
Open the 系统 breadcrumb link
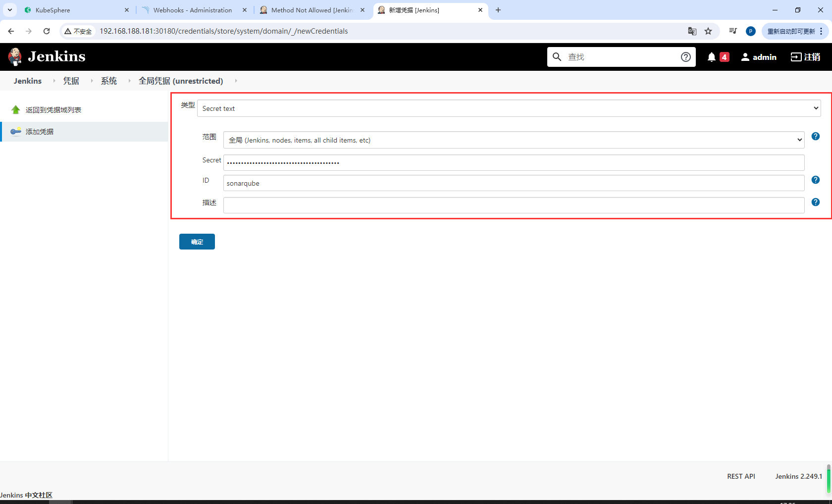pyautogui.click(x=109, y=81)
